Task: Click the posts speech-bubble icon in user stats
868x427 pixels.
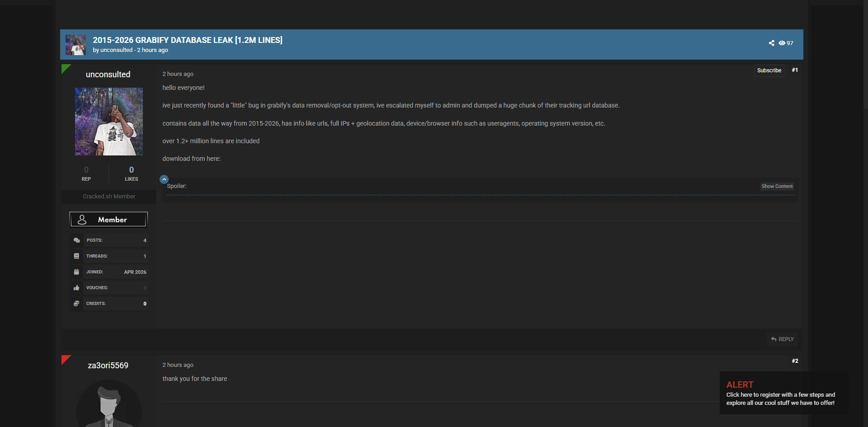Action: [76, 240]
